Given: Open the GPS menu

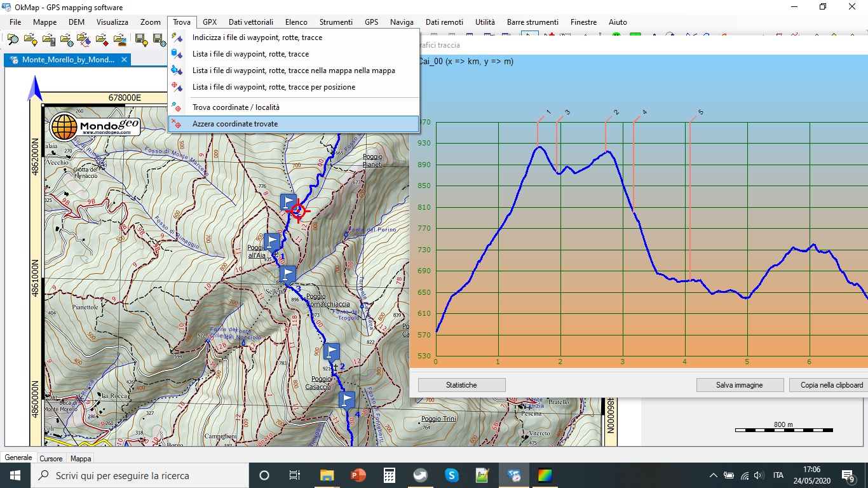Looking at the screenshot, I should 372,22.
